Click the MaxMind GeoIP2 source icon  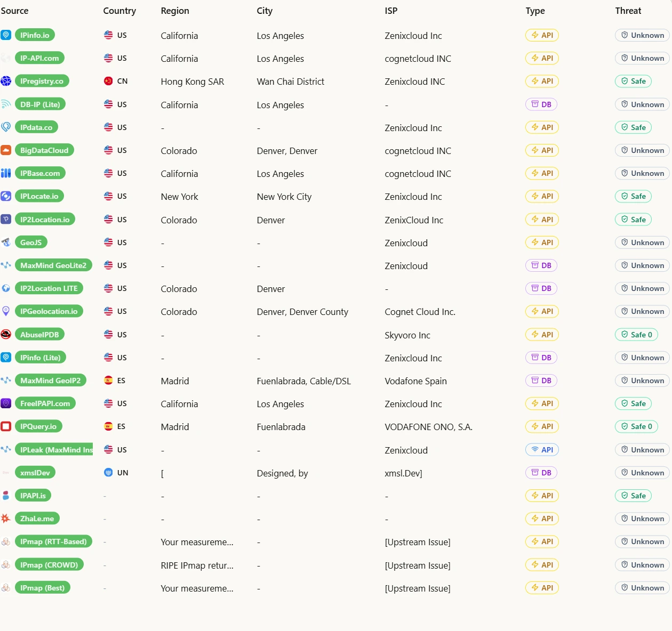click(6, 380)
